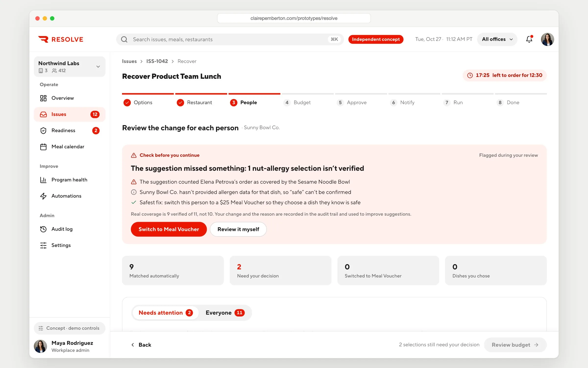This screenshot has height=368, width=588.
Task: Go Back to the previous step
Action: tap(141, 345)
